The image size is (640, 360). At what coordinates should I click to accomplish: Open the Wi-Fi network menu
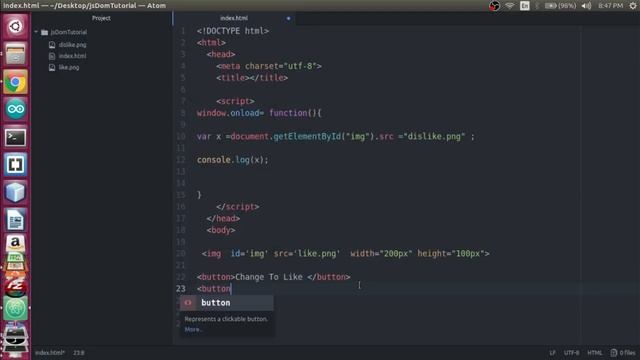tap(509, 6)
